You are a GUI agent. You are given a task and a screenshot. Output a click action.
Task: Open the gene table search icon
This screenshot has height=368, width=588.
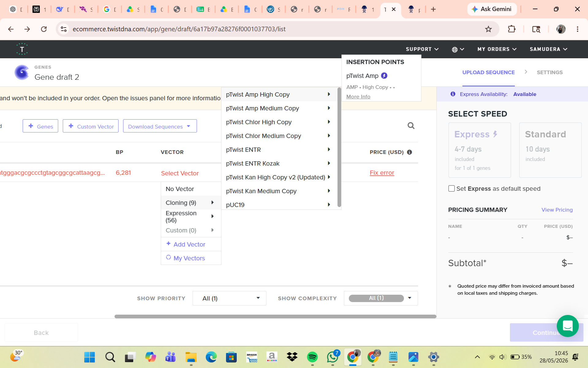tap(411, 126)
